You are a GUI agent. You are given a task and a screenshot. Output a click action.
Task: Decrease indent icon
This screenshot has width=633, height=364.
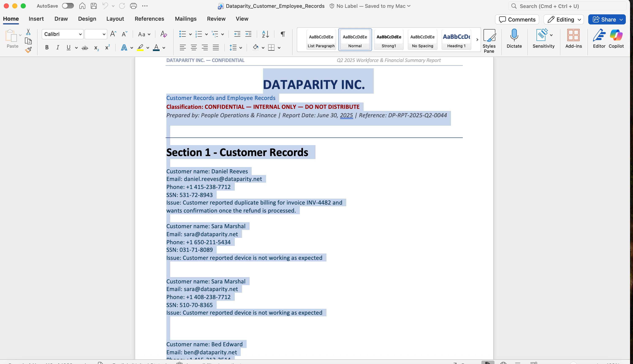pos(237,34)
